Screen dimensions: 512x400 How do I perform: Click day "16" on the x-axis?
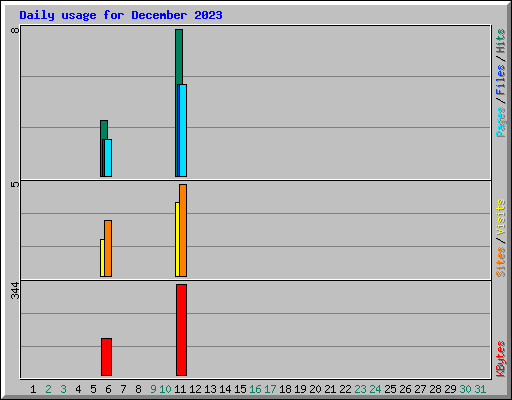(255, 389)
